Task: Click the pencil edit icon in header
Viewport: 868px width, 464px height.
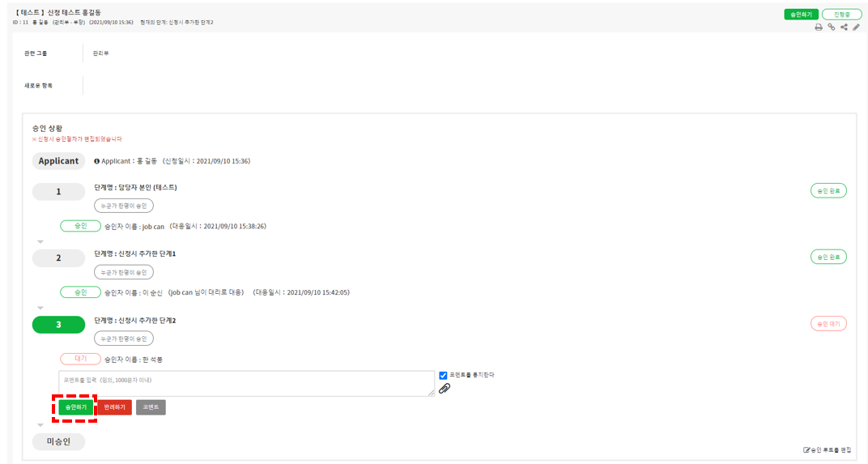Action: pyautogui.click(x=856, y=28)
